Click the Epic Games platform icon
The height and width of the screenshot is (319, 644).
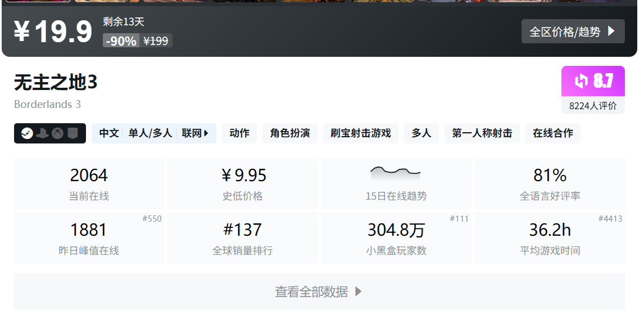tap(72, 133)
